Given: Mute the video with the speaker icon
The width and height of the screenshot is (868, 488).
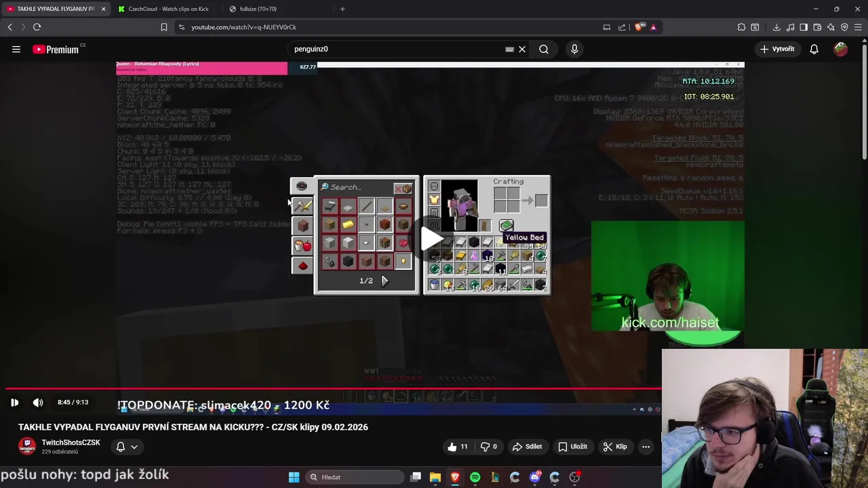Looking at the screenshot, I should pyautogui.click(x=38, y=403).
